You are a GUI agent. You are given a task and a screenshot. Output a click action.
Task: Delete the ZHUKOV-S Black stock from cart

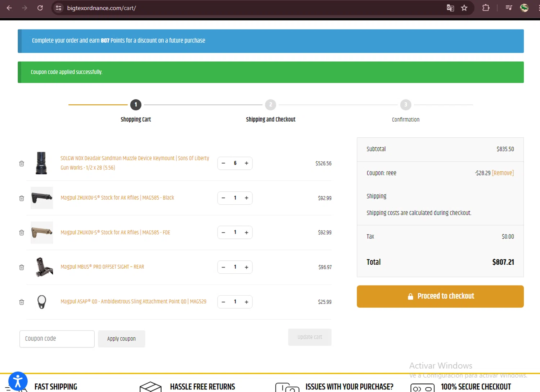[x=22, y=198]
